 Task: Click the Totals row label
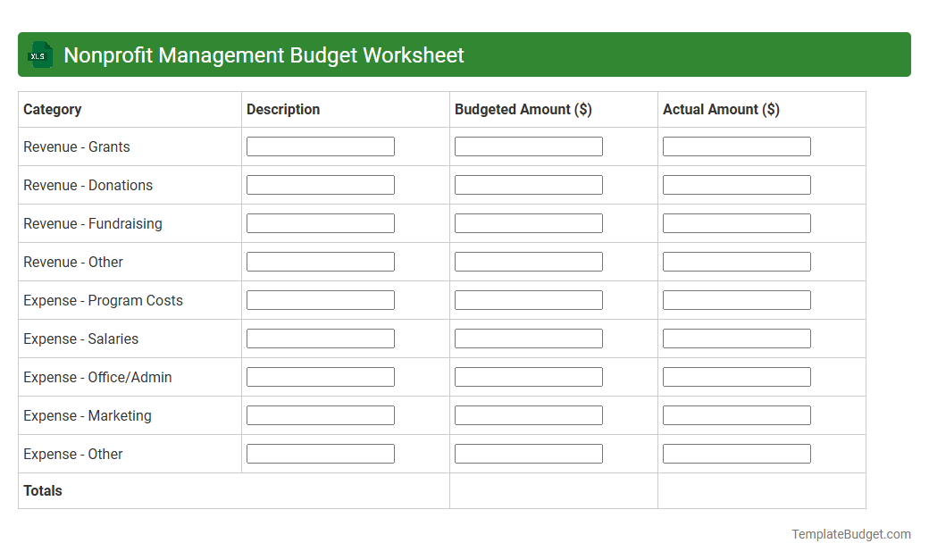click(x=42, y=490)
